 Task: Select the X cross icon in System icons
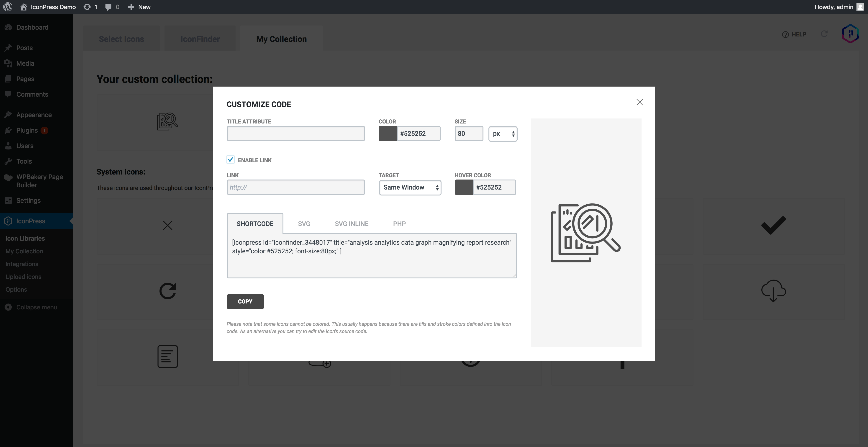tap(167, 225)
